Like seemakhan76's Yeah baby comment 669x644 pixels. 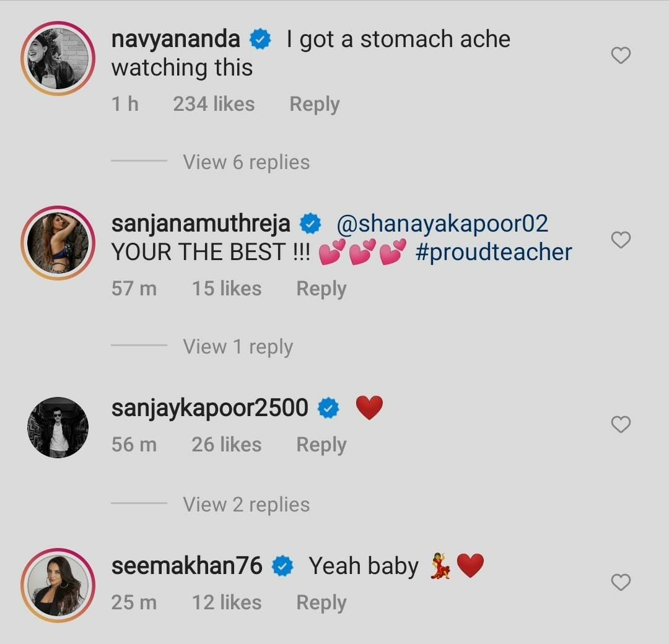621,582
